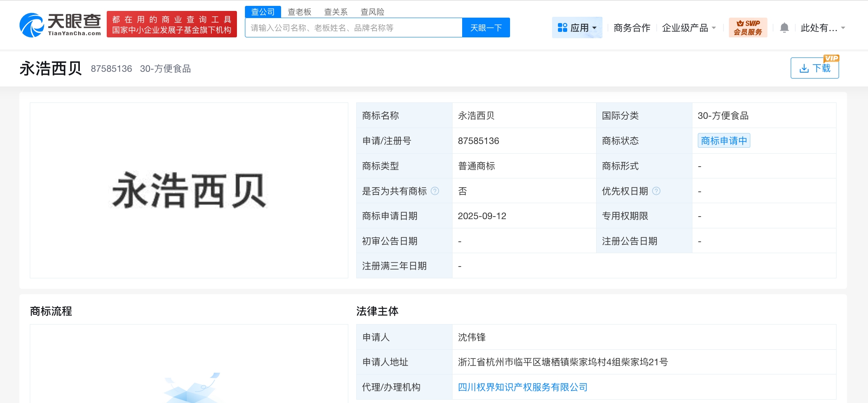This screenshot has width=868, height=403.
Task: Open the user account dropdown 此处有…
Action: tap(822, 28)
